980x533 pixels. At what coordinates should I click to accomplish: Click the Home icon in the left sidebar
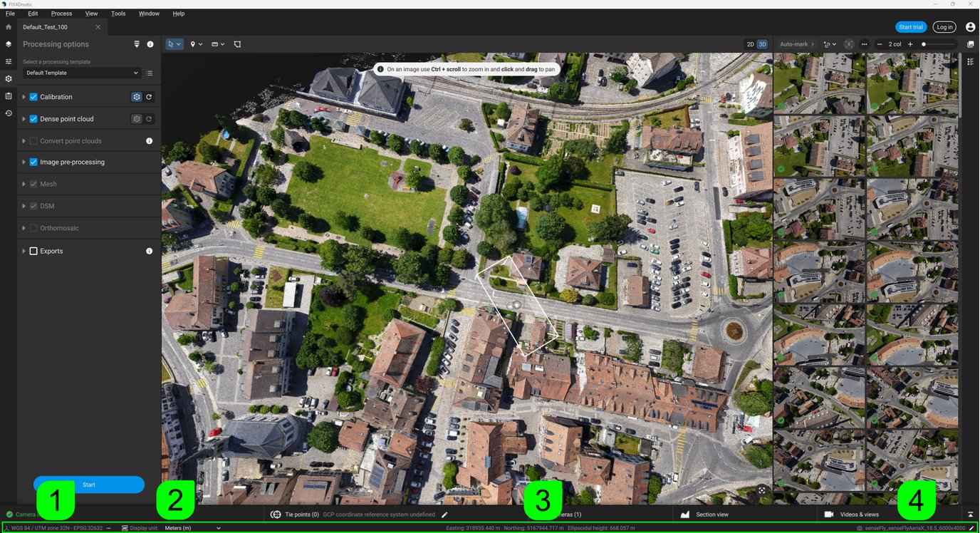coord(9,27)
